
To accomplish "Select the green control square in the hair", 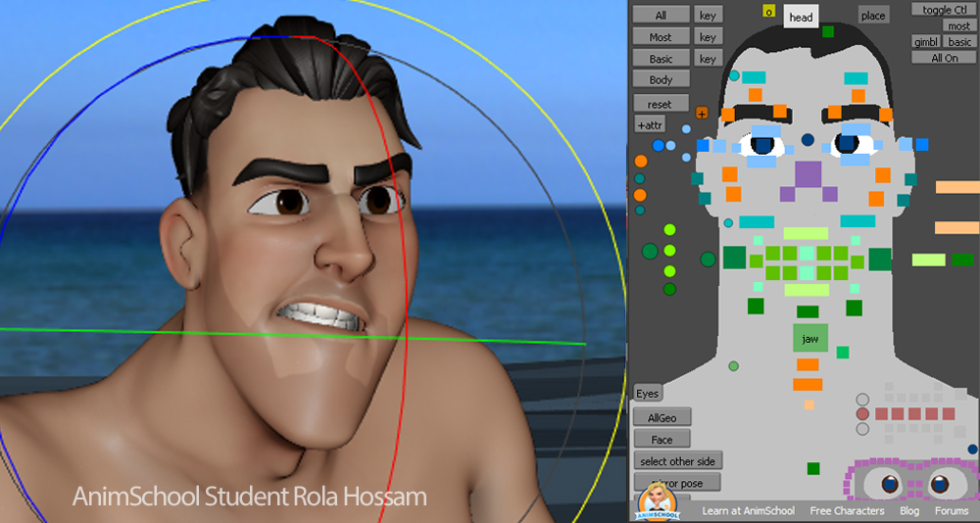I will (828, 31).
